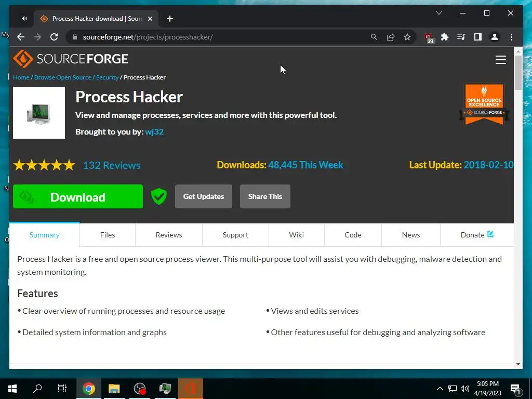Screen dimensions: 532x399
Task: Open the Support tab
Action: 235,235
